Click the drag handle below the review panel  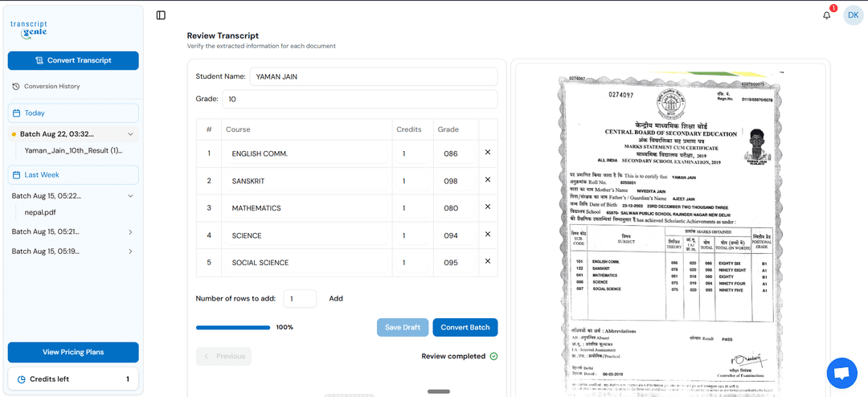439,391
